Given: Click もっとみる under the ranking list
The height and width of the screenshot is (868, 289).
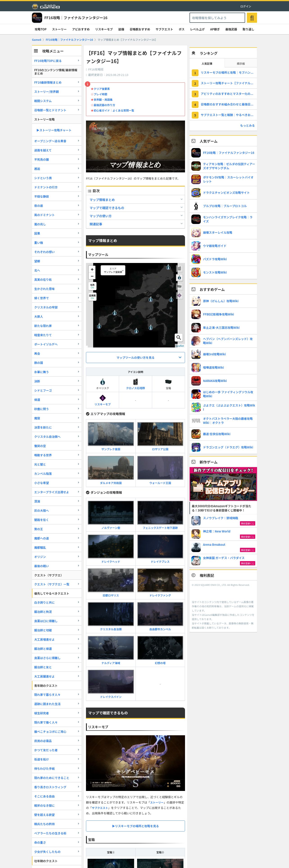Looking at the screenshot, I should coord(247,125).
